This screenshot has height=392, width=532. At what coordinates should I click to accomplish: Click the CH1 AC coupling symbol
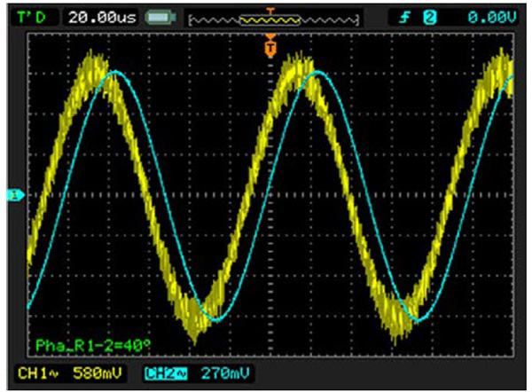[x=55, y=375]
